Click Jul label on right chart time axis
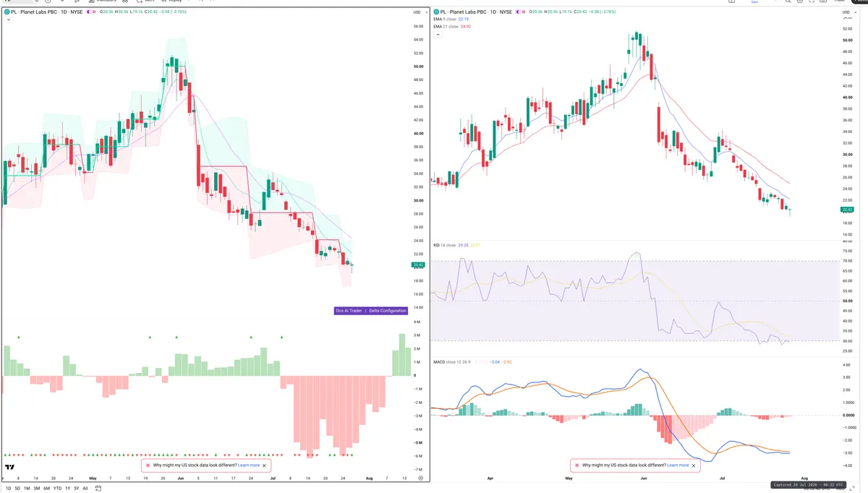This screenshot has width=868, height=493. tap(721, 479)
